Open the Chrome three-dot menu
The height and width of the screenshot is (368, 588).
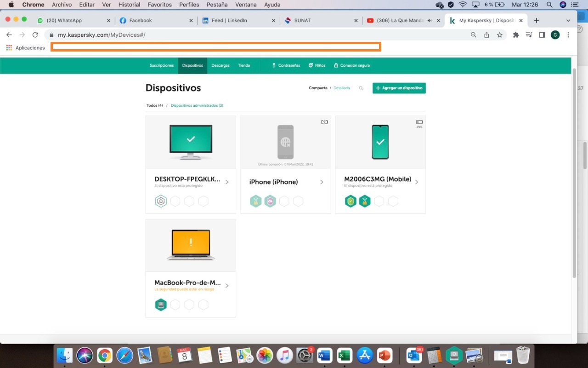point(568,35)
